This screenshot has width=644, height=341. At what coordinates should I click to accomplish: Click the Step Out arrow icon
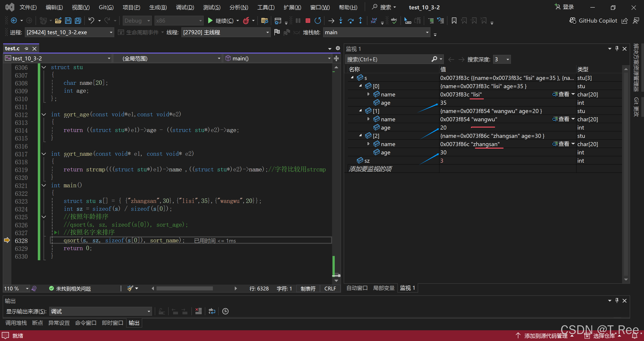pos(360,21)
